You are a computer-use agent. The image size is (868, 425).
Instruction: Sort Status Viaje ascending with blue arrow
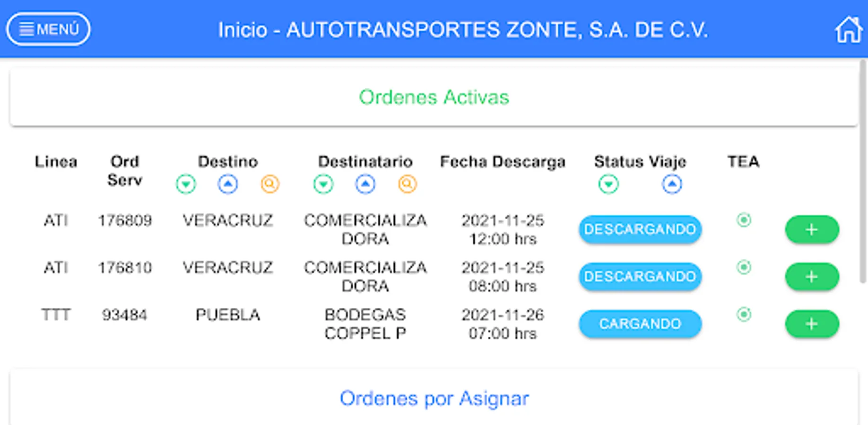672,184
